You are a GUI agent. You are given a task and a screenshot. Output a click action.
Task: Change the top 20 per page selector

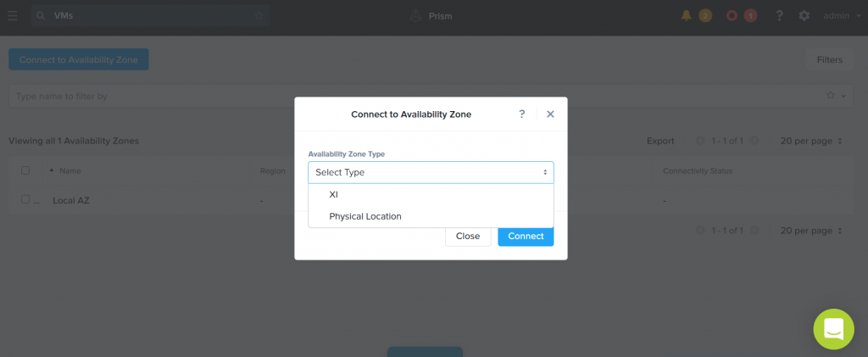[811, 141]
